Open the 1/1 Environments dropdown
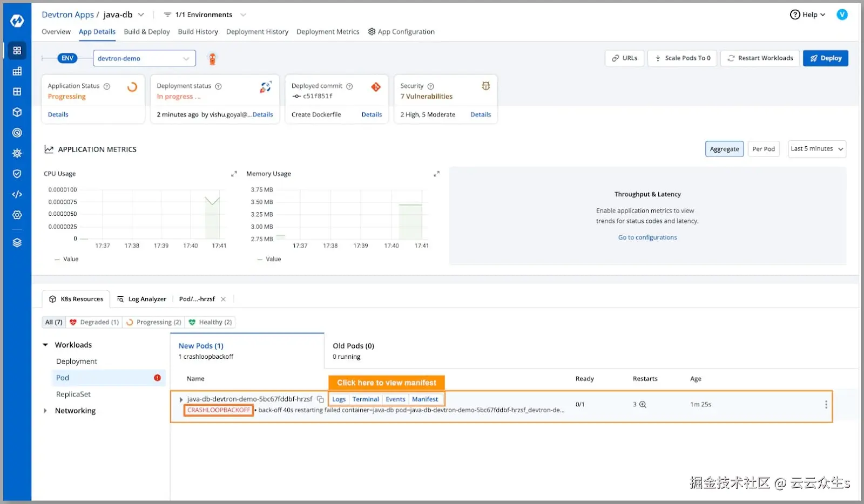Image resolution: width=864 pixels, height=504 pixels. tap(205, 15)
